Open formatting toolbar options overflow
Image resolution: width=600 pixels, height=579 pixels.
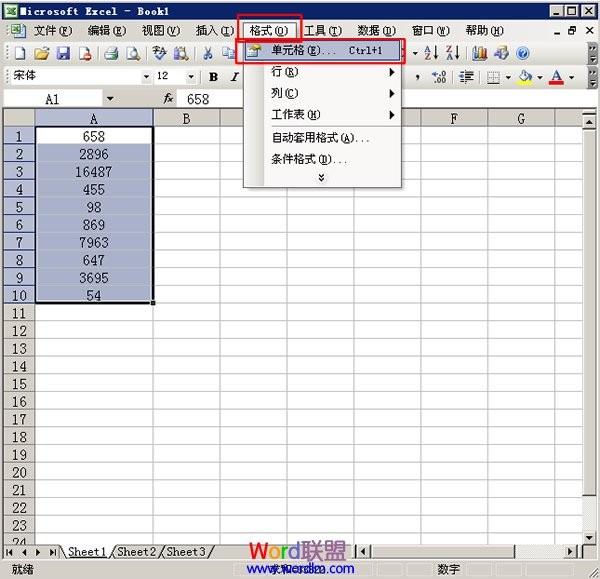coord(592,78)
